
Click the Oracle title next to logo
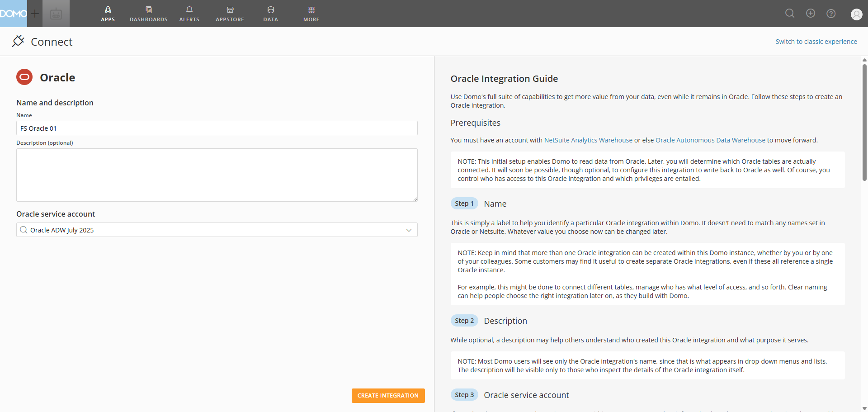pos(57,78)
